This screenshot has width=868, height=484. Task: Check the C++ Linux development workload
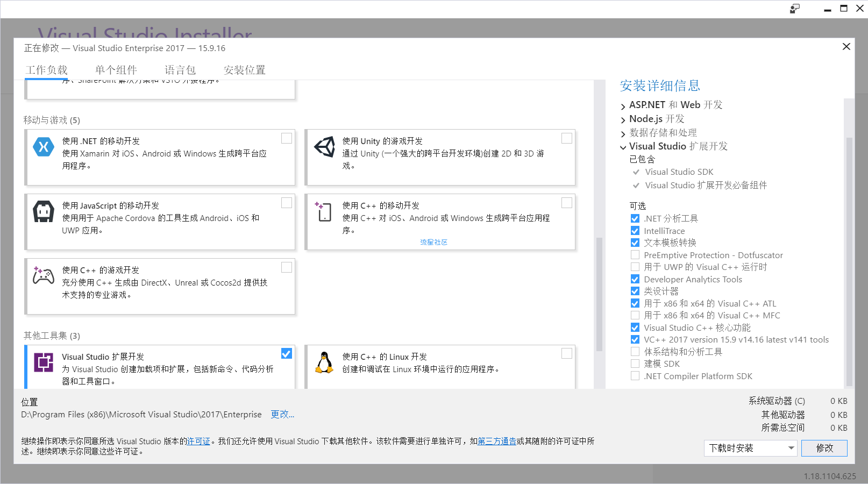(x=567, y=353)
